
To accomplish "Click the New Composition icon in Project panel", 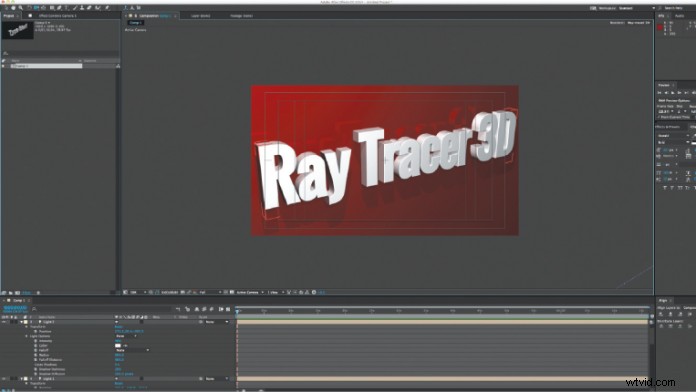I will (x=17, y=293).
